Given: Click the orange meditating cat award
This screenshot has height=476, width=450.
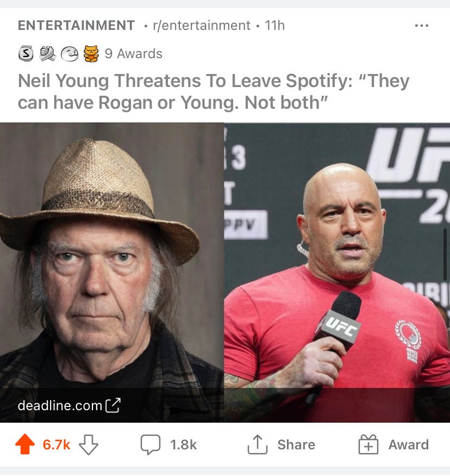Looking at the screenshot, I should [91, 54].
